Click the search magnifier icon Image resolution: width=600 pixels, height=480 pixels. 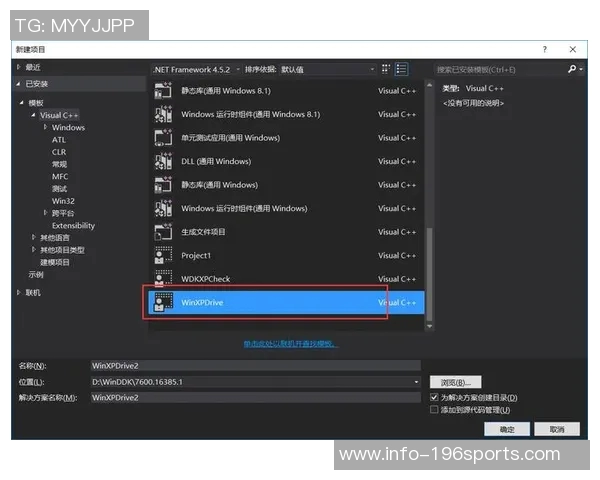pyautogui.click(x=572, y=69)
